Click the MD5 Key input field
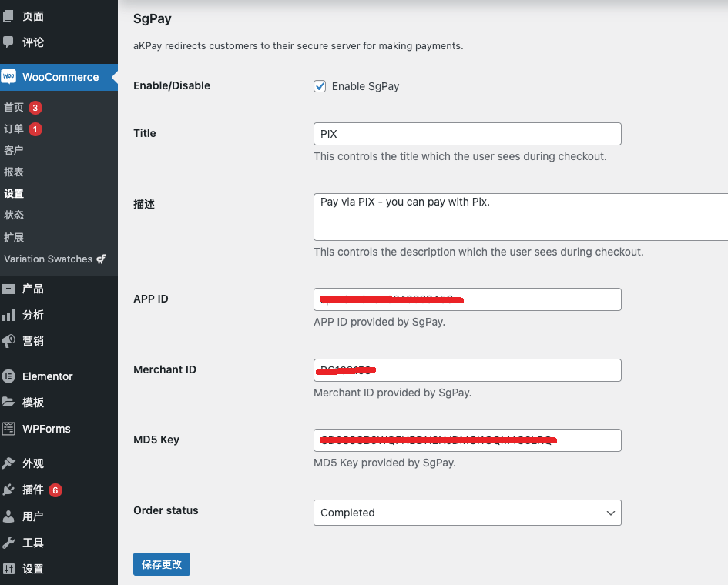This screenshot has width=728, height=585. click(467, 440)
